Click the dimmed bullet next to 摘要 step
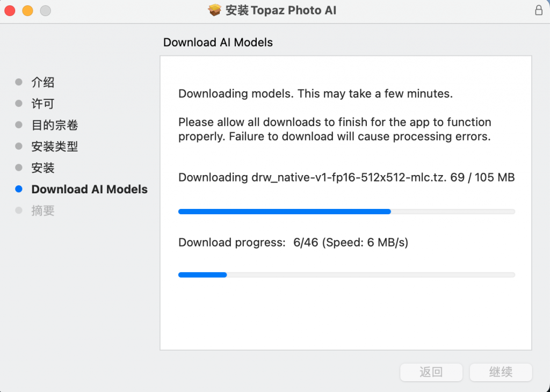The width and height of the screenshot is (550, 392). coord(20,210)
